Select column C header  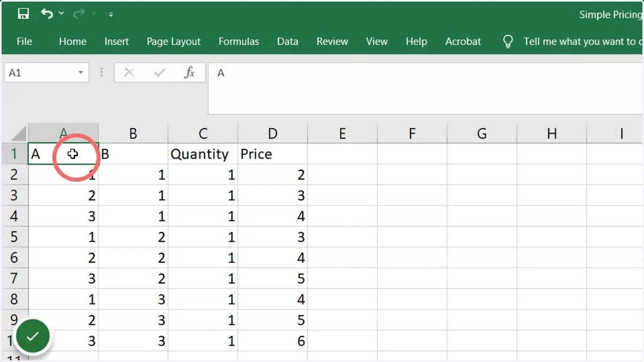coord(203,134)
